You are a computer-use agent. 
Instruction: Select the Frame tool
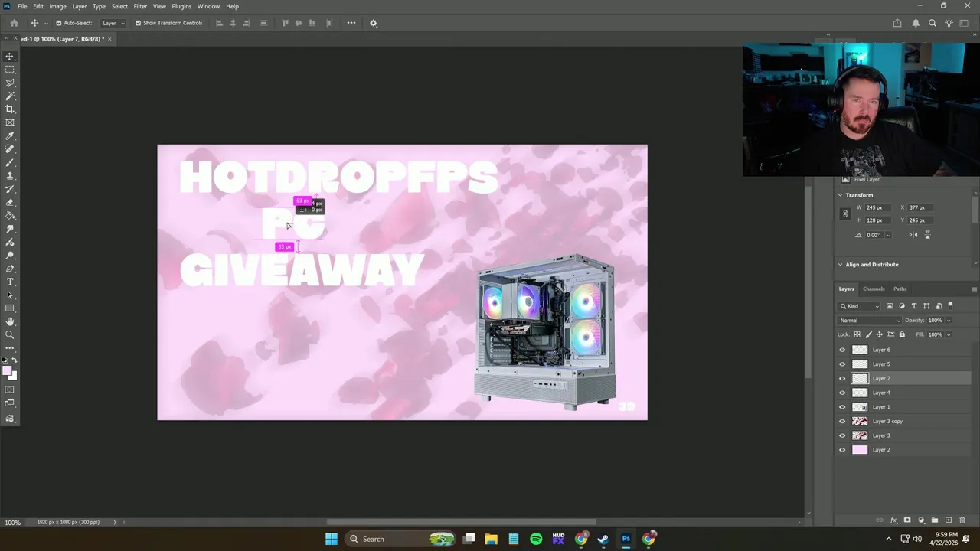tap(10, 122)
